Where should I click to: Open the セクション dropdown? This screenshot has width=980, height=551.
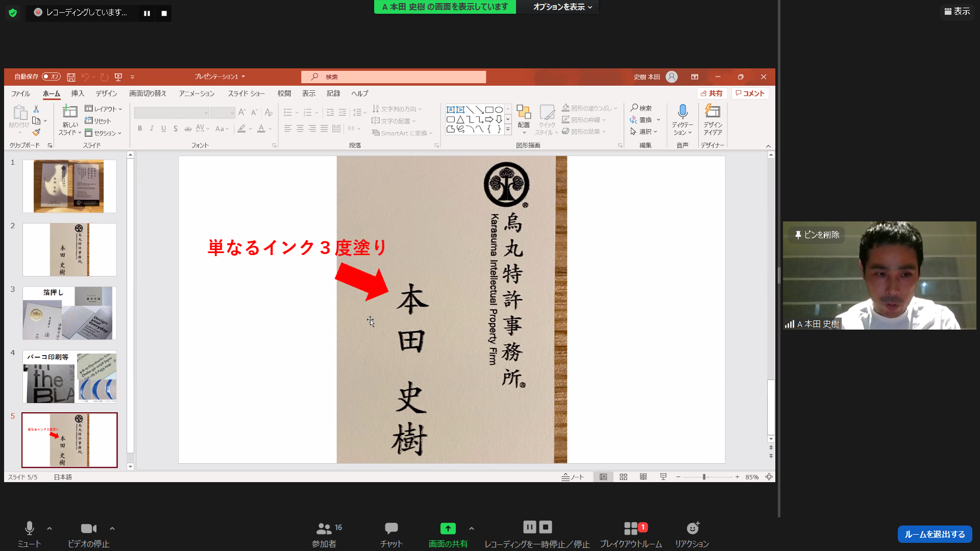click(x=103, y=133)
